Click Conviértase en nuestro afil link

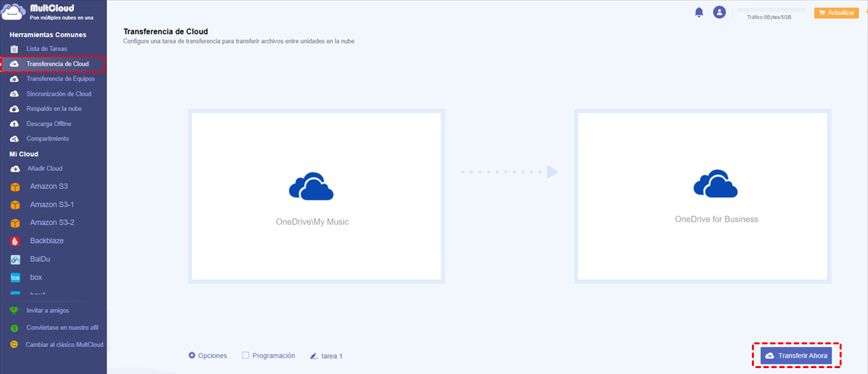(x=62, y=328)
